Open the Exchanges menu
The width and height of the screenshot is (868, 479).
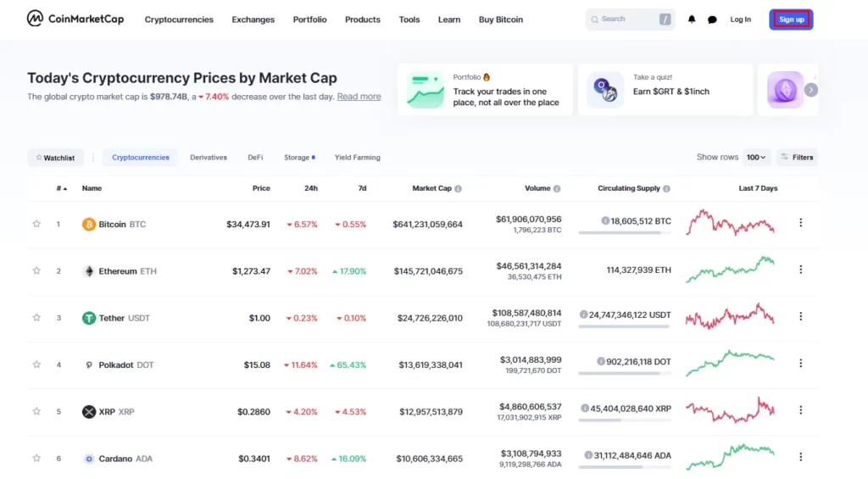point(253,19)
